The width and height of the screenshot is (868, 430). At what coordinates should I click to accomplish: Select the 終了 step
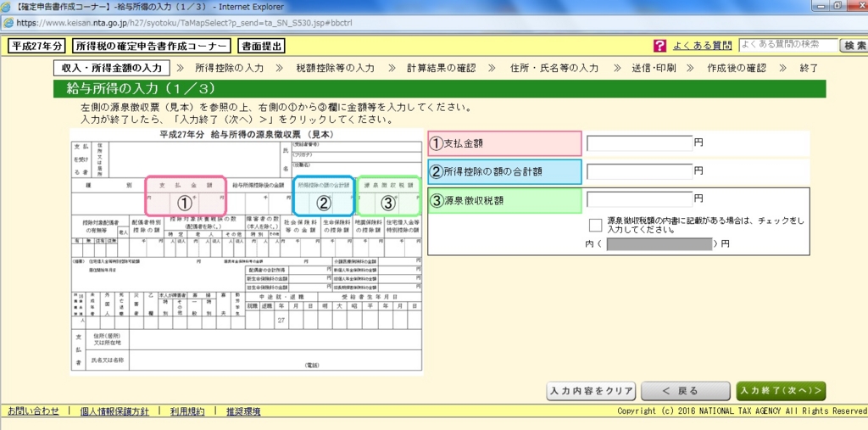809,68
